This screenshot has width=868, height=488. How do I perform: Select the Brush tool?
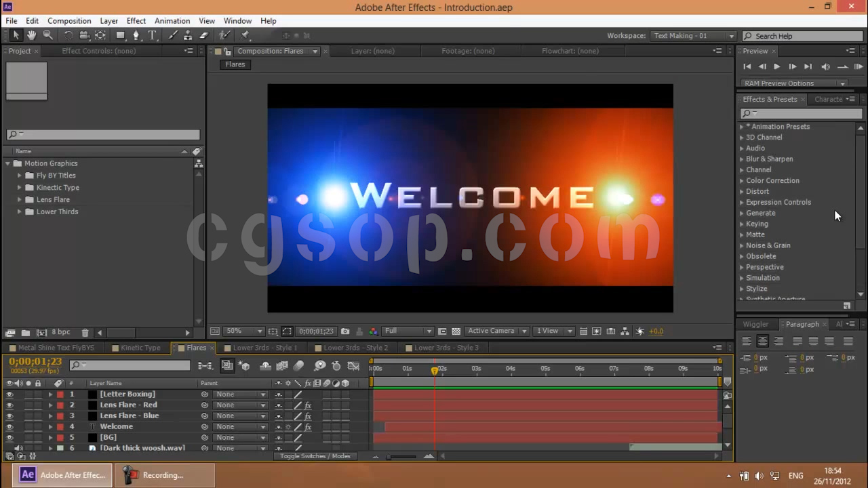(173, 35)
